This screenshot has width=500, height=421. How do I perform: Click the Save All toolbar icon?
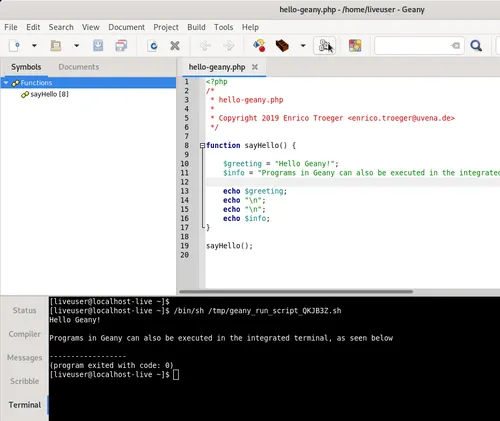(x=121, y=45)
